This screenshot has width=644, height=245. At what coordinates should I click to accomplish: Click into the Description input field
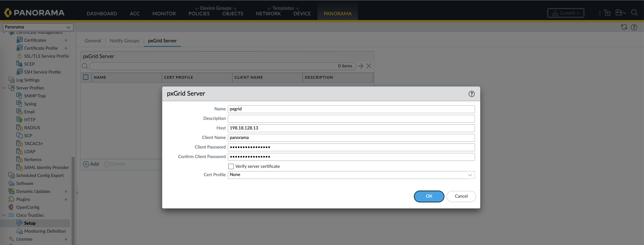tap(351, 119)
